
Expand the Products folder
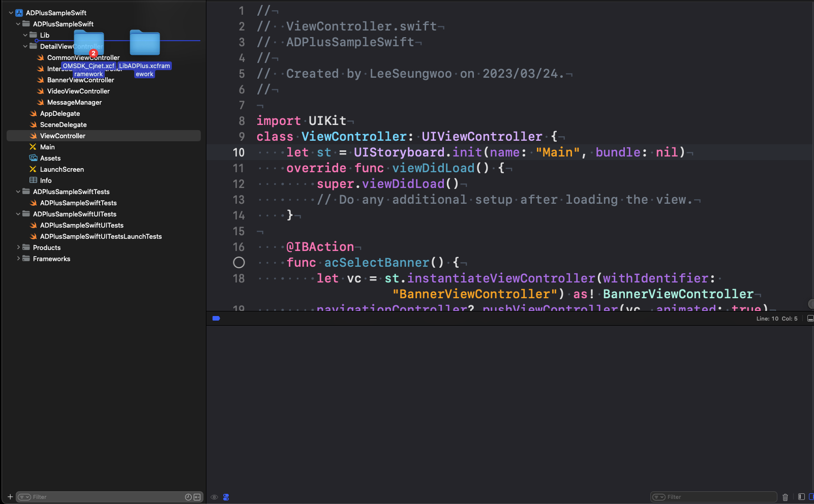point(19,247)
